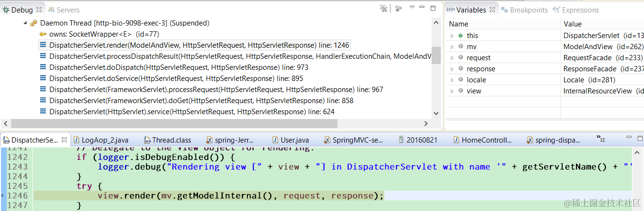Open the 20160821 editor tab

coord(418,140)
